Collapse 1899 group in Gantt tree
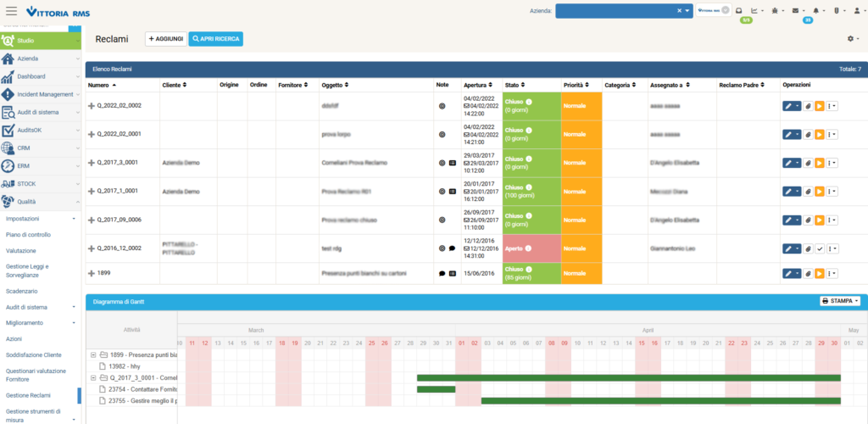The width and height of the screenshot is (868, 424). pos(93,354)
